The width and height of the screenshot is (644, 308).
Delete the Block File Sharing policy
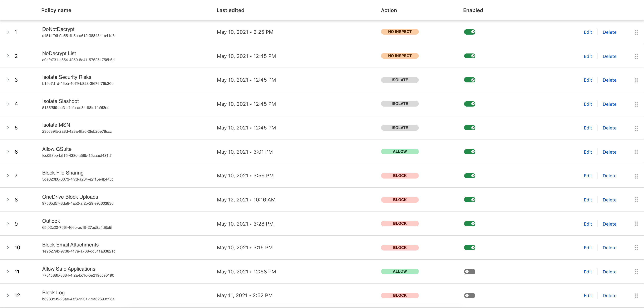pos(609,176)
